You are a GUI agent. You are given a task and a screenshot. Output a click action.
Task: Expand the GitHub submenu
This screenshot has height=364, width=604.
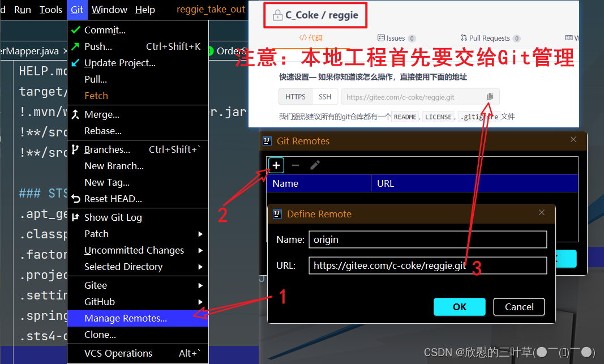(138, 302)
